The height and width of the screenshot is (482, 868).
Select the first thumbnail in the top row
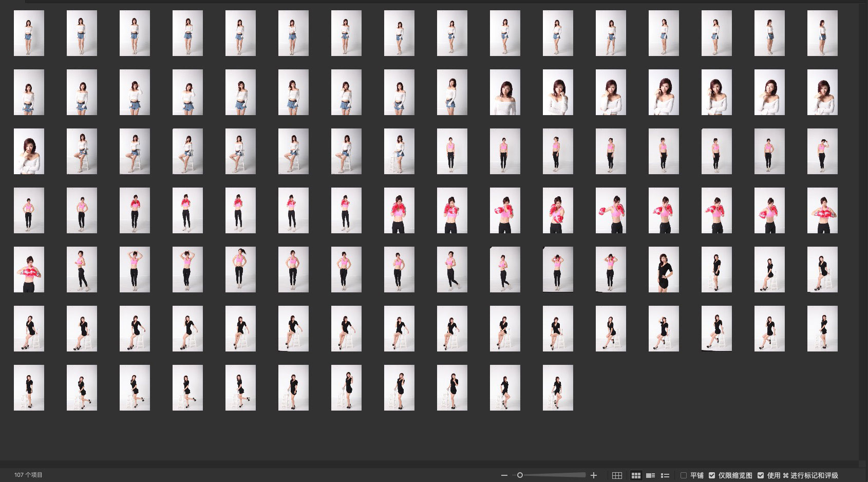tap(29, 33)
